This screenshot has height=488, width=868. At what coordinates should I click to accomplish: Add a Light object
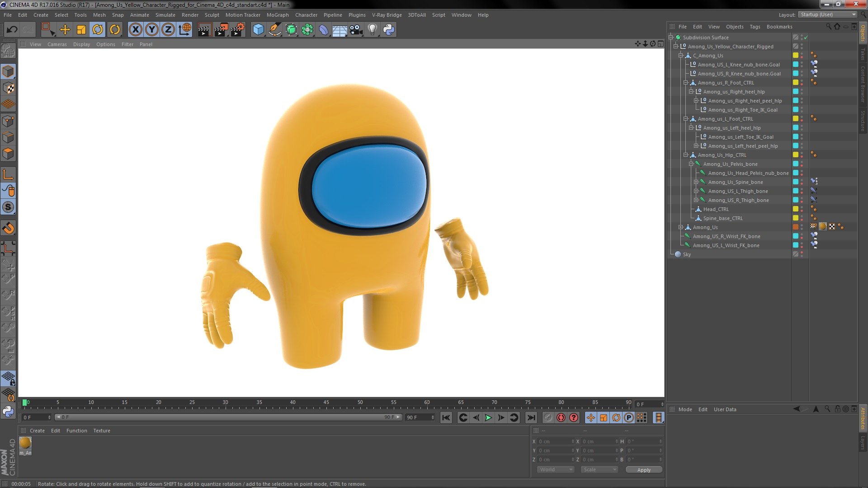point(373,30)
